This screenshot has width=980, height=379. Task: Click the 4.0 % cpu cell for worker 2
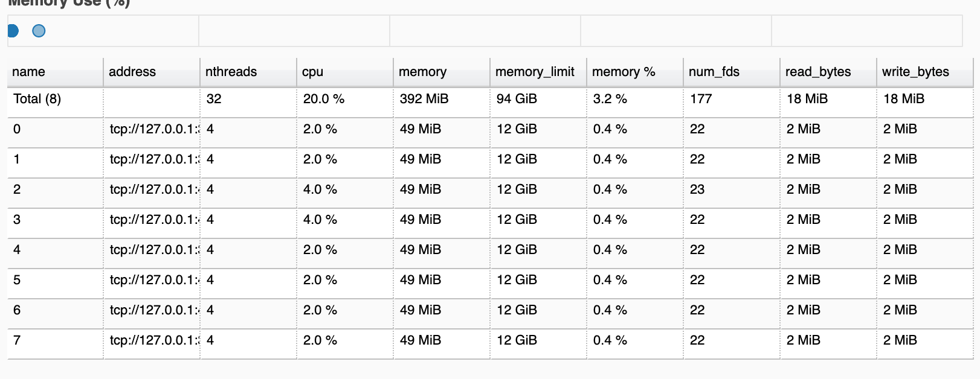click(x=320, y=189)
